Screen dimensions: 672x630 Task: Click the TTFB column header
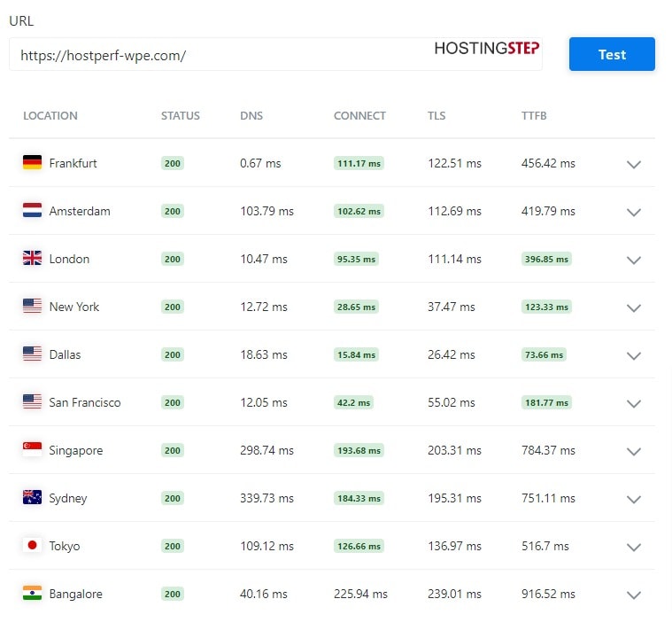pos(534,116)
